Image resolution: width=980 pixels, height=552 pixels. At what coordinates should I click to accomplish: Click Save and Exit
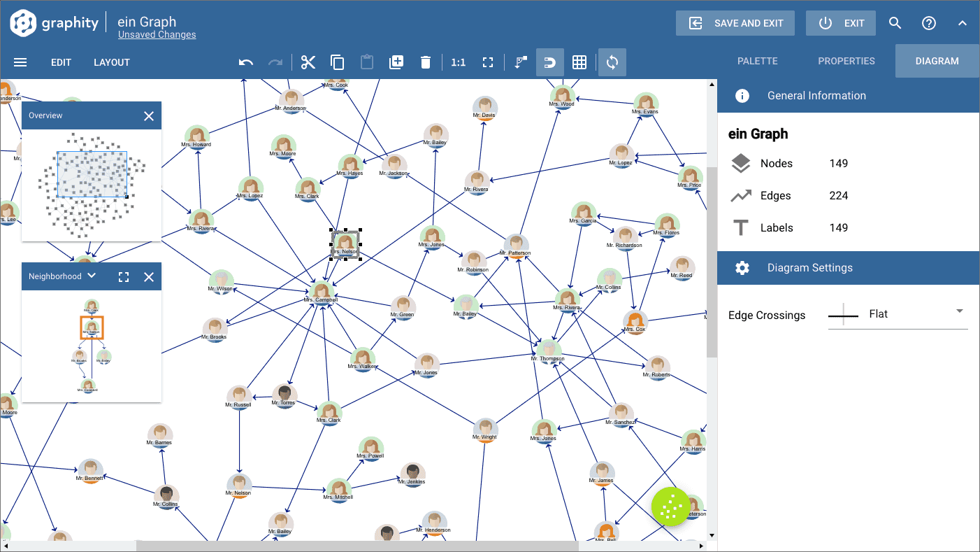coord(735,22)
